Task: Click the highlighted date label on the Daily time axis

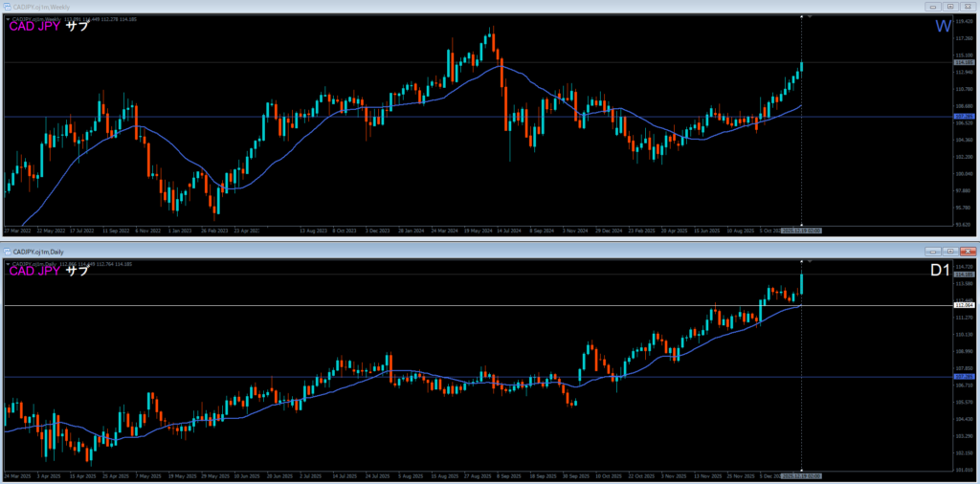Action: pos(801,475)
